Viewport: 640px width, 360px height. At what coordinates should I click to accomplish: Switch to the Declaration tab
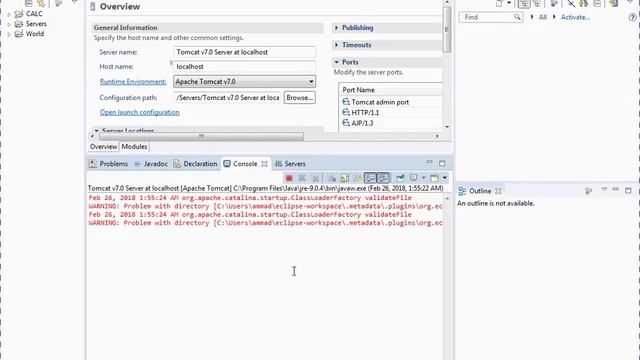coord(195,164)
